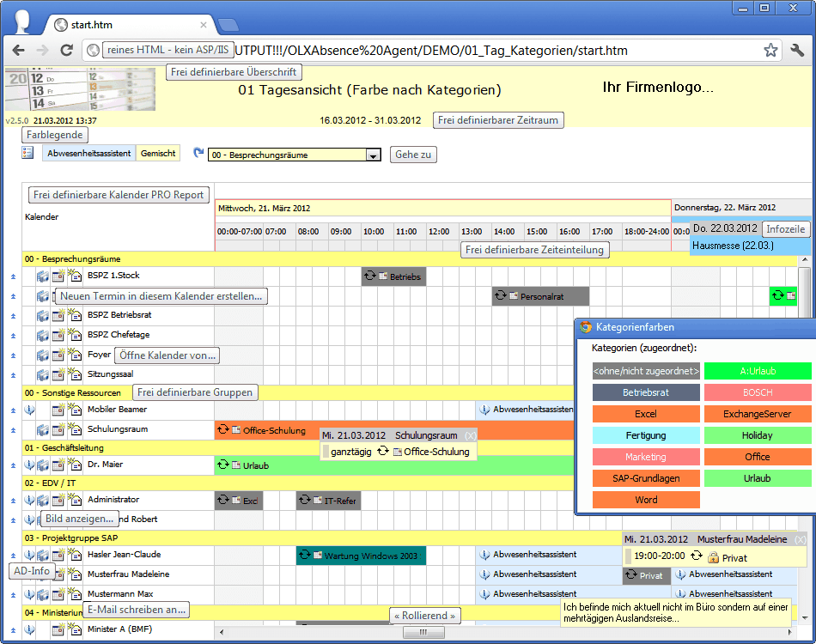Screen dimensions: 816x644
Task: Bookmark page with the star icon
Action: pyautogui.click(x=770, y=51)
